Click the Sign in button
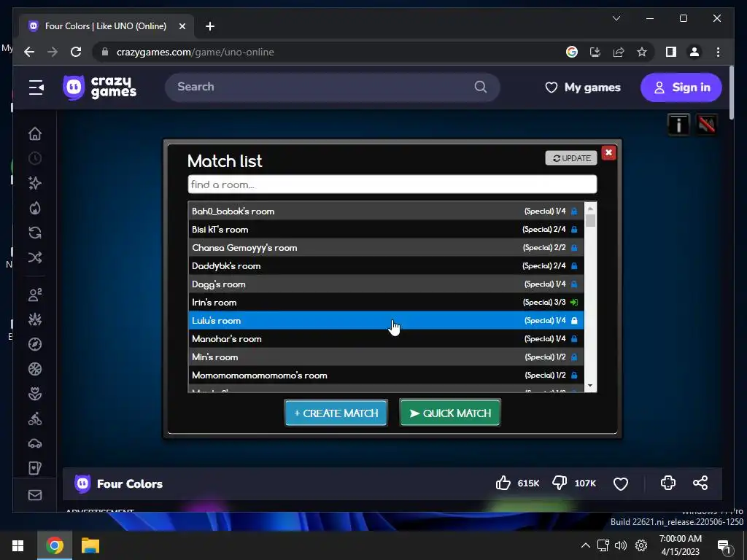Image resolution: width=747 pixels, height=560 pixels. coord(681,87)
